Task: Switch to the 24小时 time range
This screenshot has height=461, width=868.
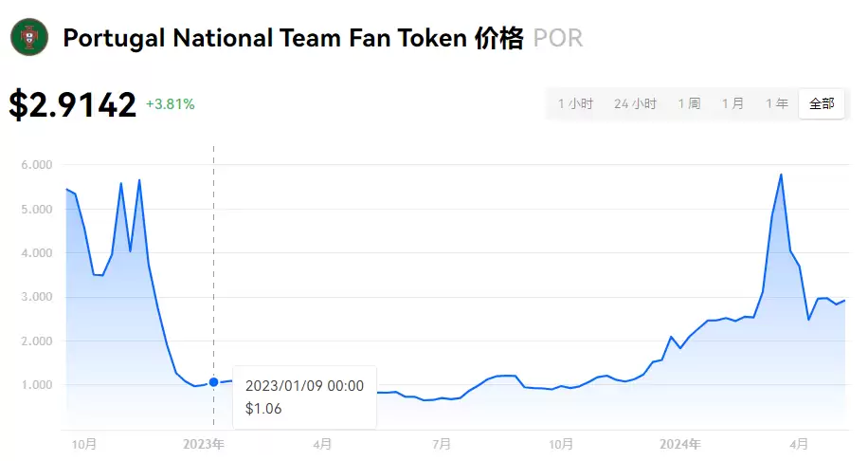Action: tap(635, 103)
